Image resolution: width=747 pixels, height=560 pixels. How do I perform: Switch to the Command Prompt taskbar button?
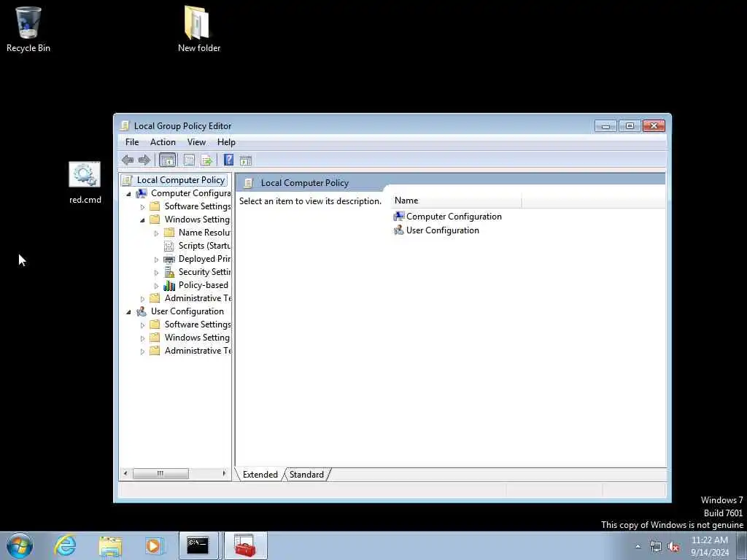[x=198, y=545]
